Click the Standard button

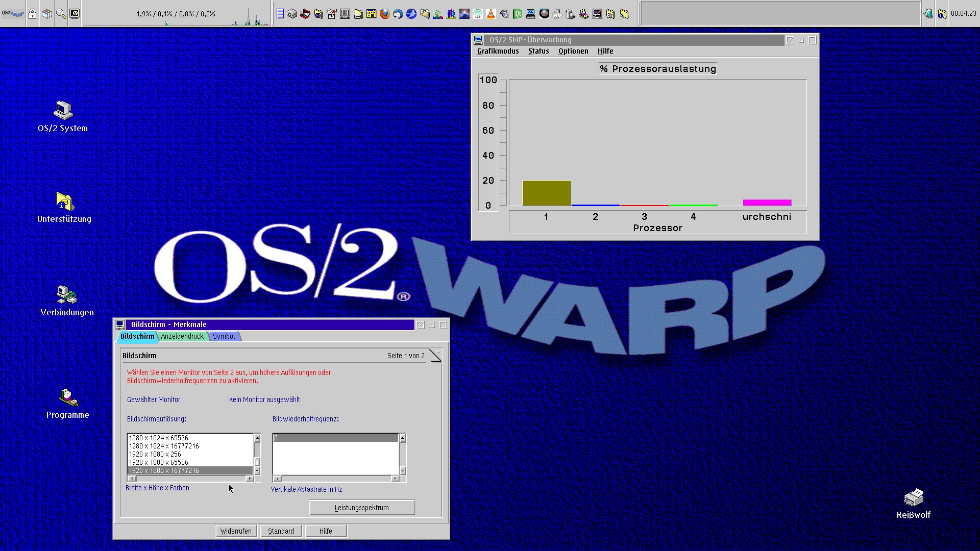tap(281, 531)
